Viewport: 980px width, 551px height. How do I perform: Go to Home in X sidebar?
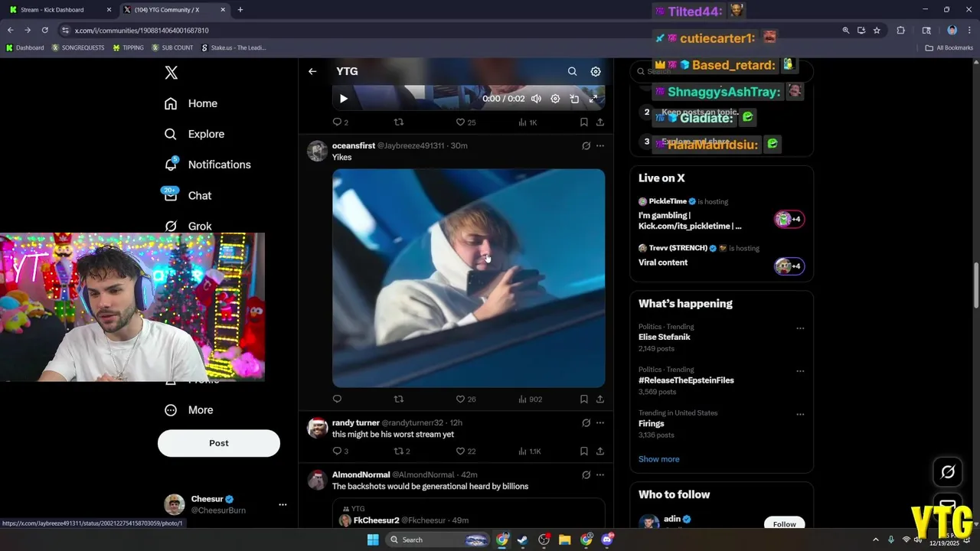191,103
